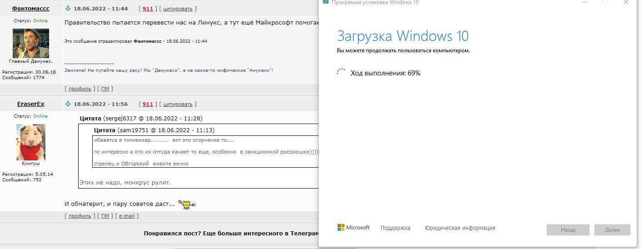Screen dimensions: 644x249
Task: Click text Этих не надо, монкрус рулит
Action: (125, 183)
